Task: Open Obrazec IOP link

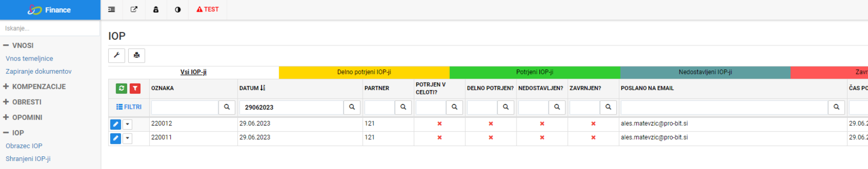Action: point(24,146)
